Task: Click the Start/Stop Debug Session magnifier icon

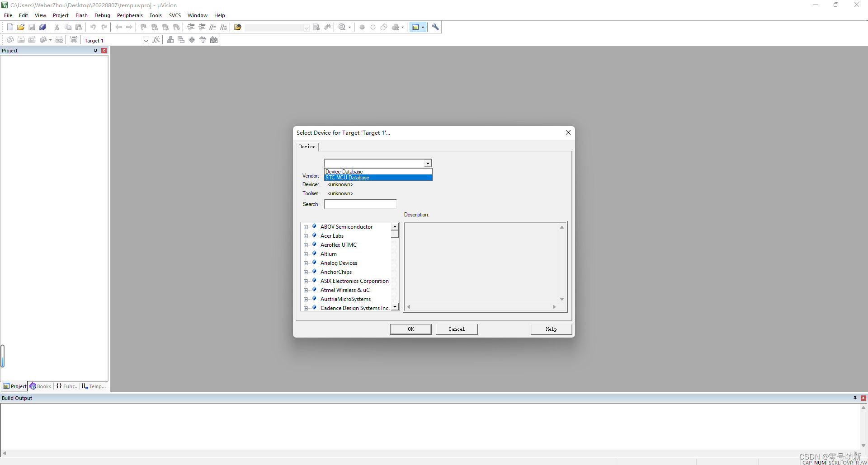Action: (342, 27)
